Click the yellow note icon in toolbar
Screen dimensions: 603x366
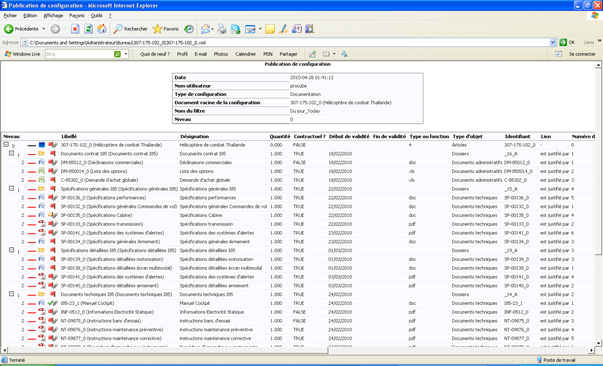270,29
